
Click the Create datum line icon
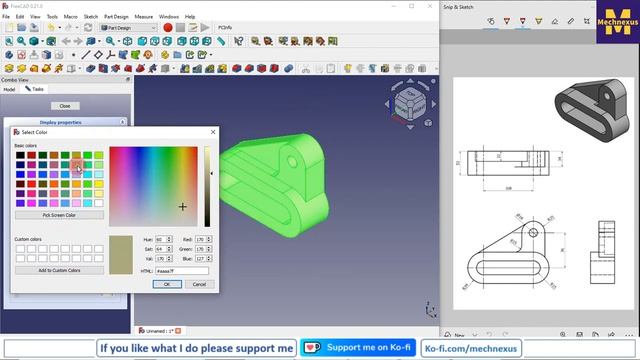click(86, 55)
